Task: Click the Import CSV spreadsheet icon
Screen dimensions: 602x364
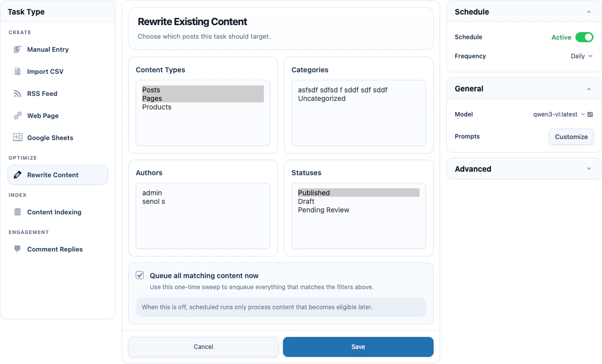Action: click(x=17, y=71)
